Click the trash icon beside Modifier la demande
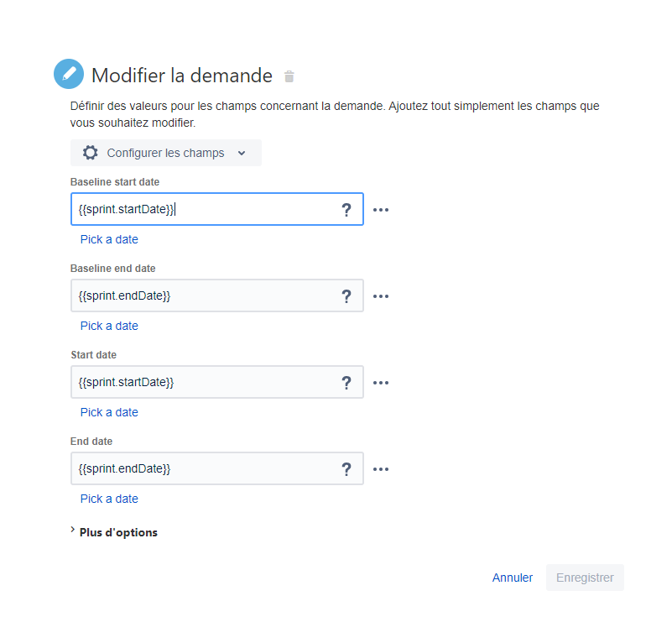 pyautogui.click(x=289, y=76)
